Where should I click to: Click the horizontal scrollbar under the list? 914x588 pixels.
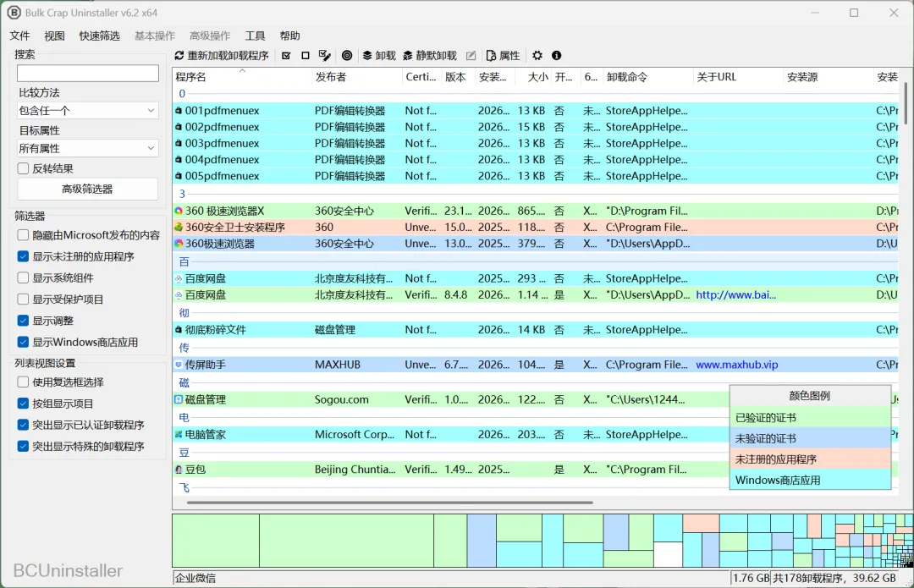pyautogui.click(x=389, y=502)
